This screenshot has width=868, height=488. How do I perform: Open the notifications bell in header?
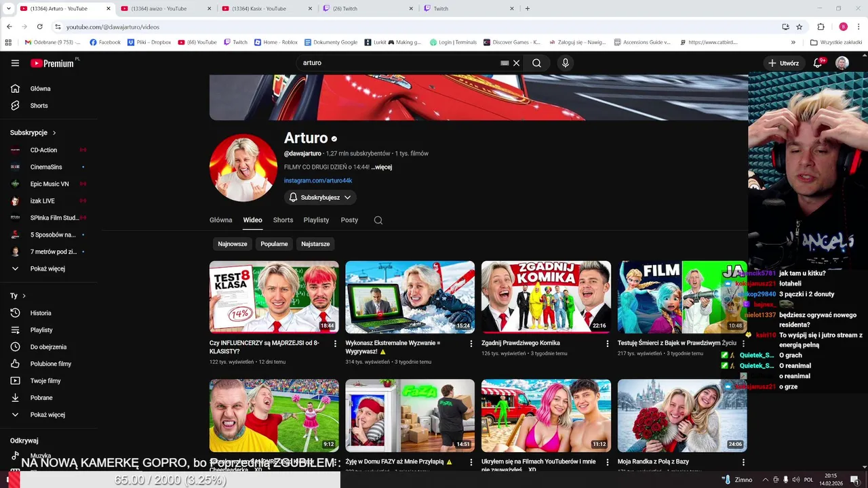pos(818,63)
